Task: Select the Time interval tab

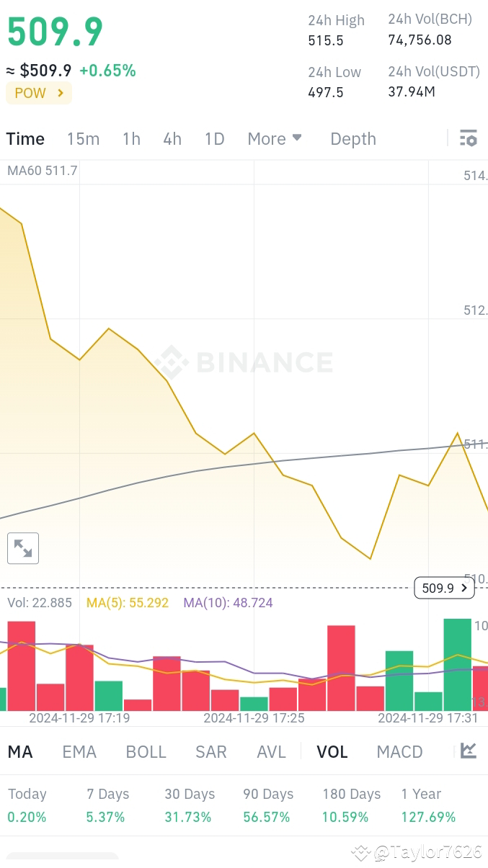Action: (25, 138)
